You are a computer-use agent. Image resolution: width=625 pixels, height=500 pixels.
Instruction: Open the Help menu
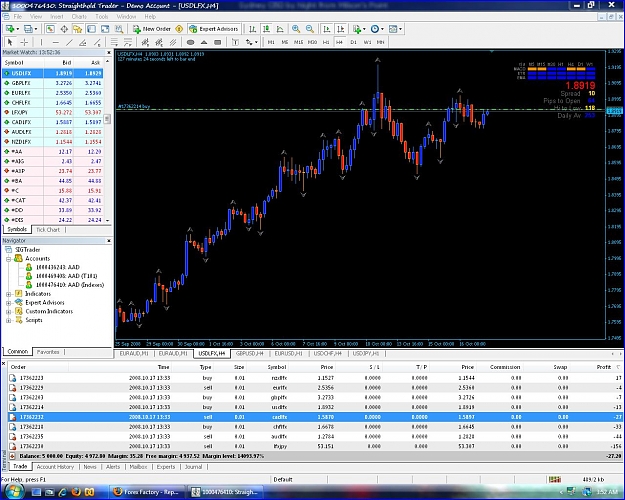point(150,17)
